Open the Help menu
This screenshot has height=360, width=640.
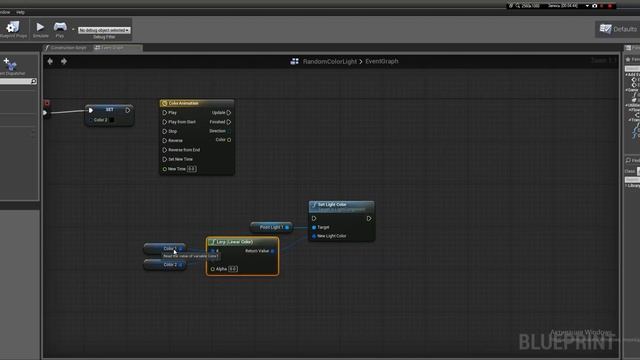click(20, 12)
